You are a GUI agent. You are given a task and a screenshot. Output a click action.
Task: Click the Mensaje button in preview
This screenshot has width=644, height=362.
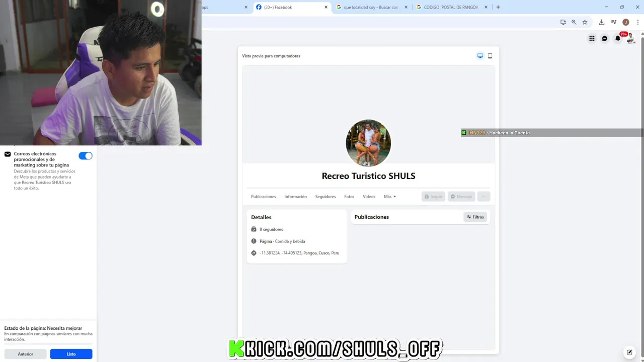[x=461, y=197]
